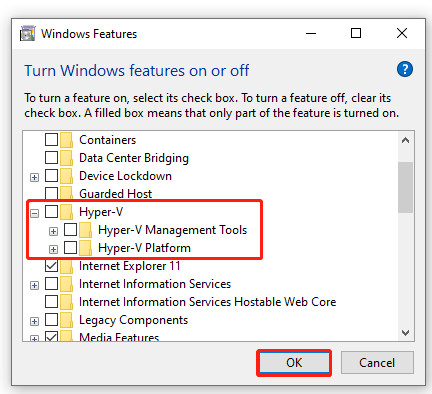Click the Device Lockdown folder icon
This screenshot has width=432, height=394.
[66, 176]
